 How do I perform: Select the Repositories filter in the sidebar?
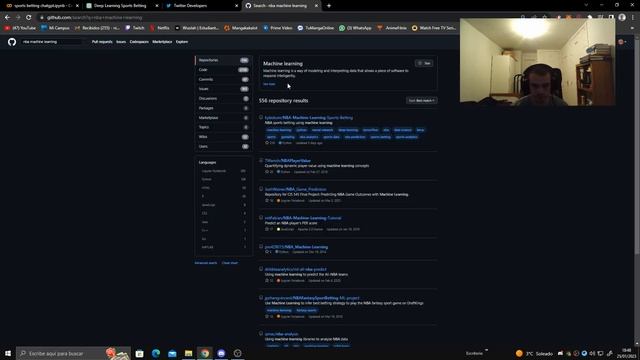coord(223,60)
